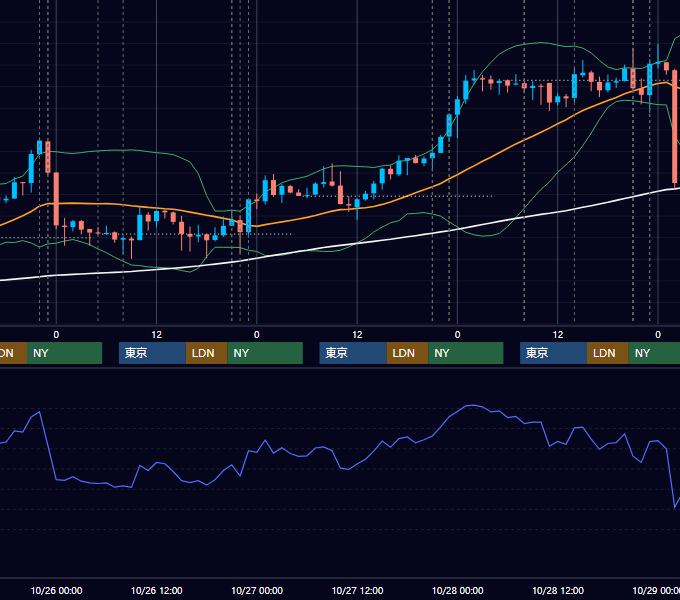680x600 pixels.
Task: Click the "10/26 12:00" date label
Action: [x=157, y=590]
